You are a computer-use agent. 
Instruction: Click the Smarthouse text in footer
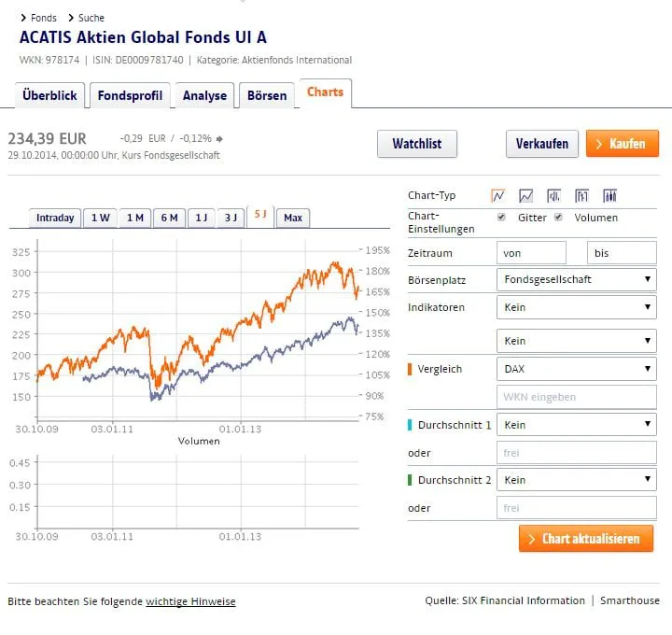click(x=630, y=600)
